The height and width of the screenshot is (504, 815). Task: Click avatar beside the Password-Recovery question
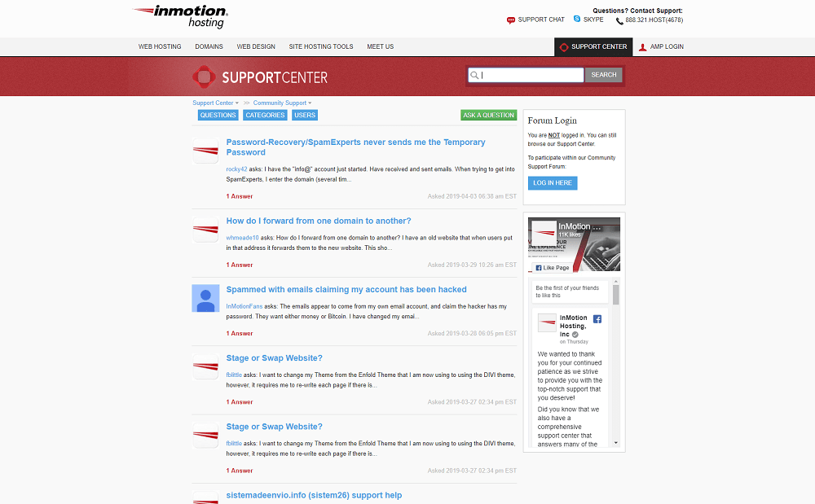206,151
